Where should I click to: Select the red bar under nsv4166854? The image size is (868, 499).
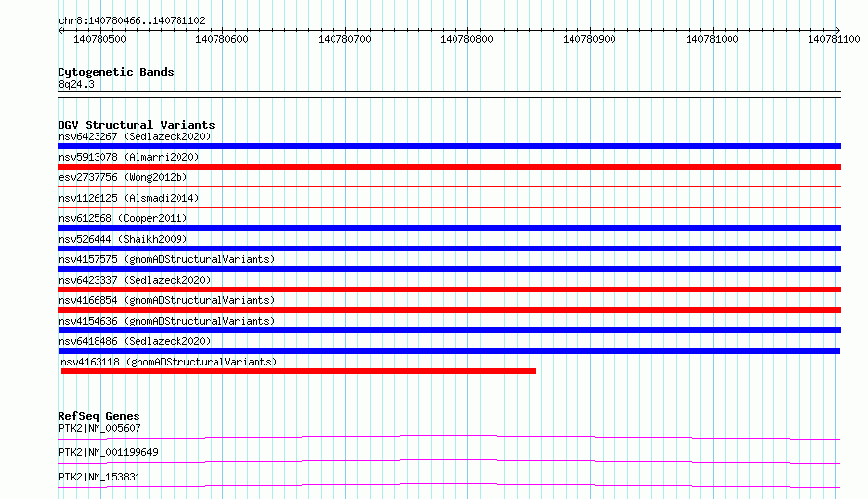click(449, 310)
